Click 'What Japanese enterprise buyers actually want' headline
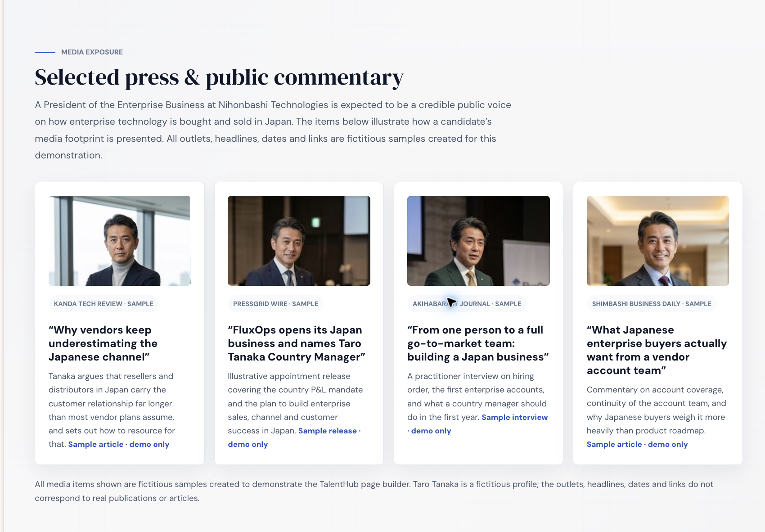Image resolution: width=765 pixels, height=532 pixels. click(x=657, y=350)
